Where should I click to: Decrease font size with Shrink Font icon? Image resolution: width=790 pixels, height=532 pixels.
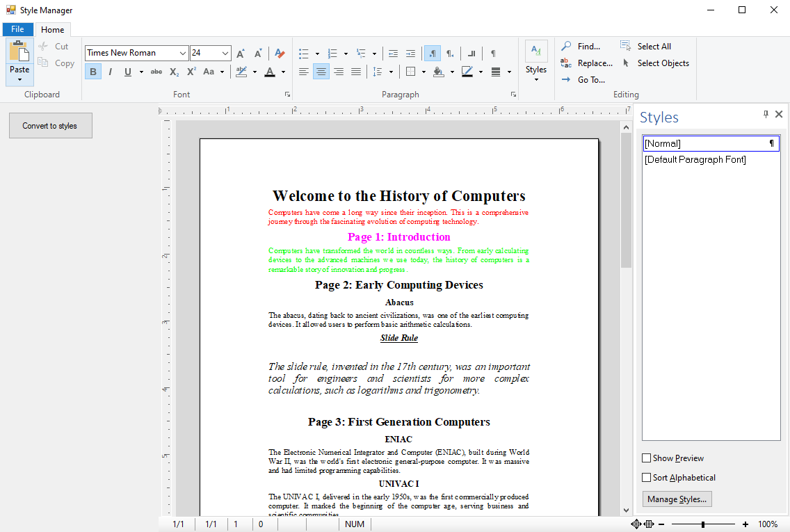[x=258, y=53]
